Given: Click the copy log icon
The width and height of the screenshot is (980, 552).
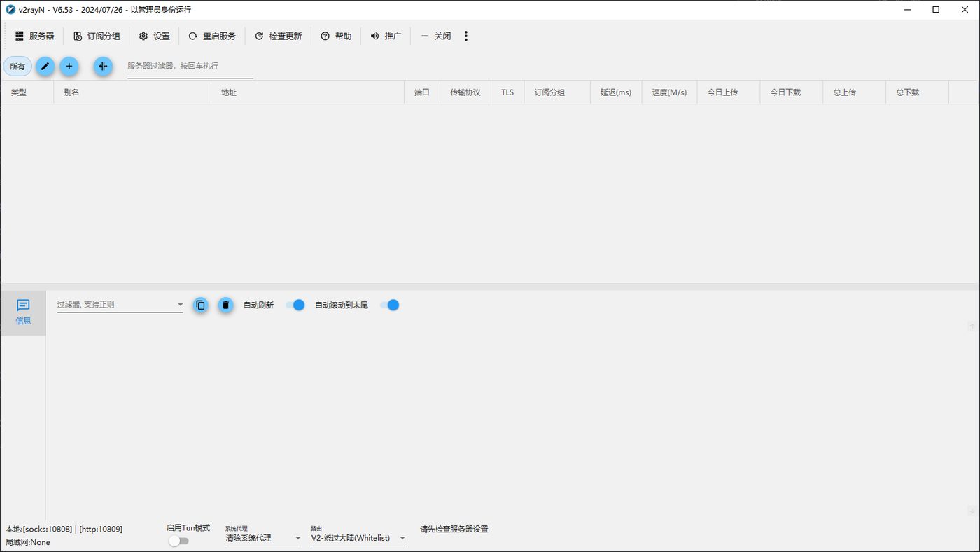Looking at the screenshot, I should 201,305.
